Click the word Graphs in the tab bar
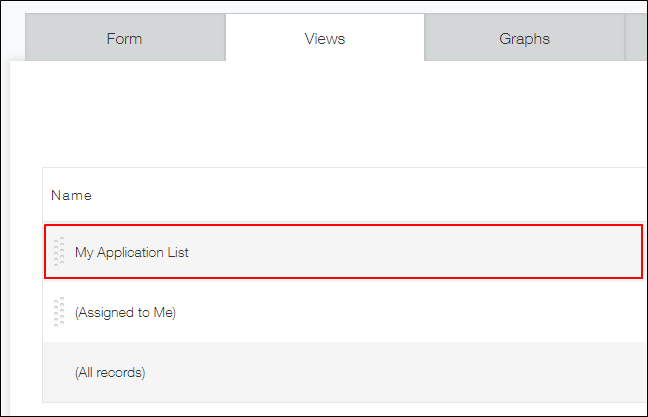This screenshot has height=417, width=648. pyautogui.click(x=524, y=39)
